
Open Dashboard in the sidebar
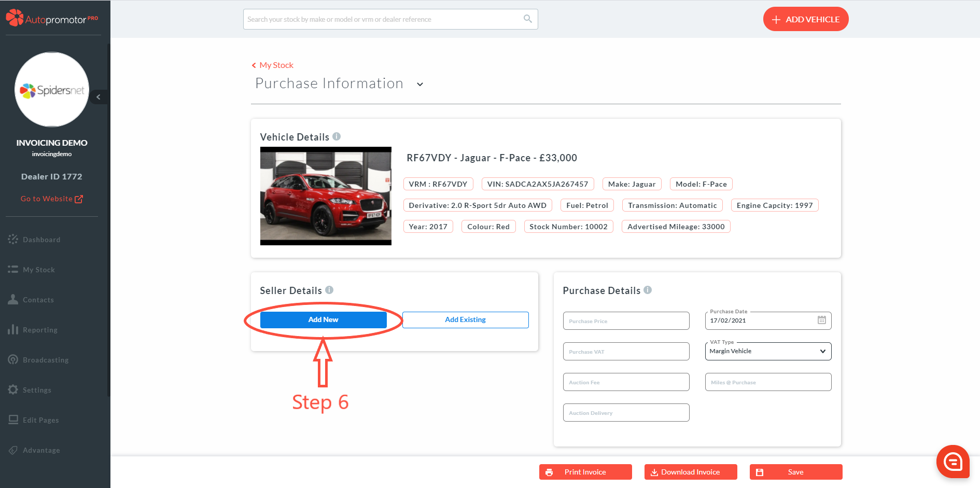[x=41, y=240]
